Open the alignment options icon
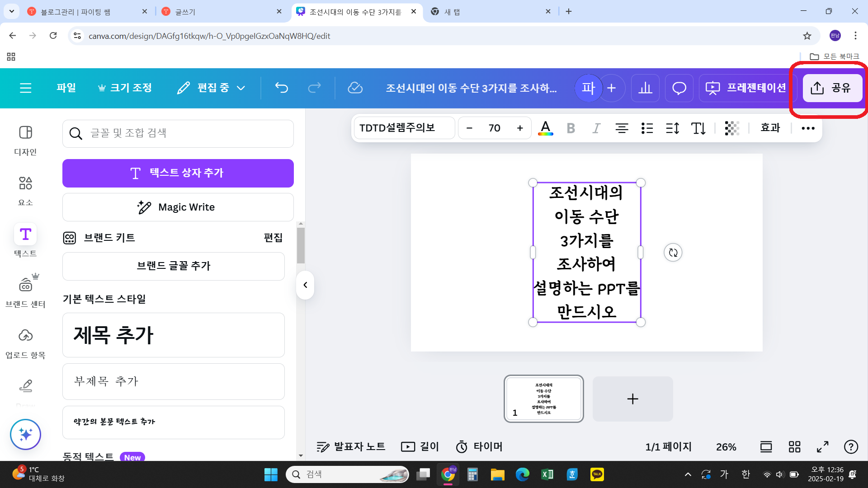 [x=622, y=128]
